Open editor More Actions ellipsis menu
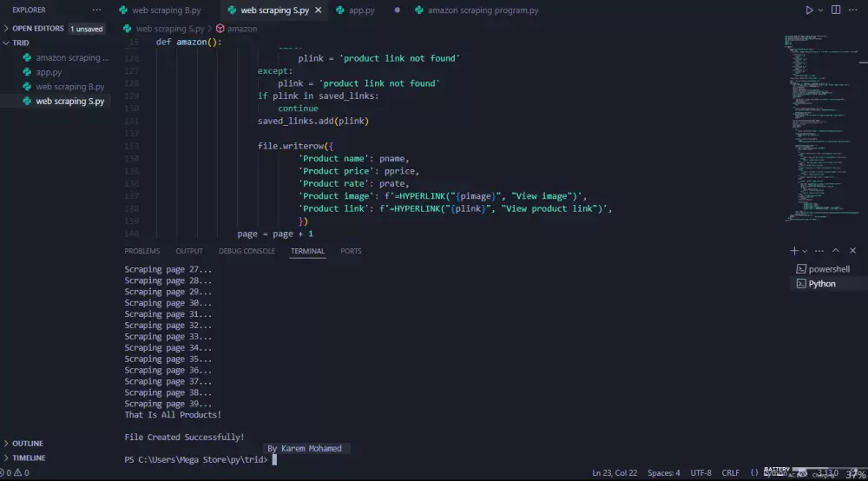 point(852,10)
